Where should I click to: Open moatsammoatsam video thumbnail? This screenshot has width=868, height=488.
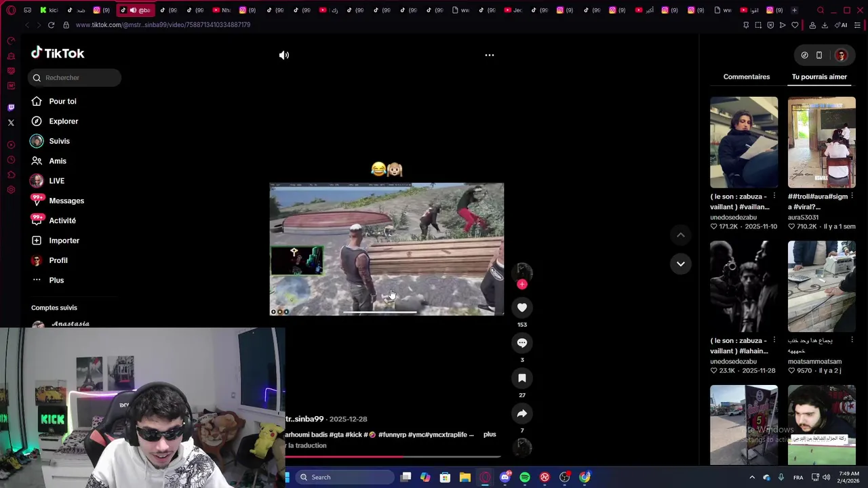pos(822,286)
